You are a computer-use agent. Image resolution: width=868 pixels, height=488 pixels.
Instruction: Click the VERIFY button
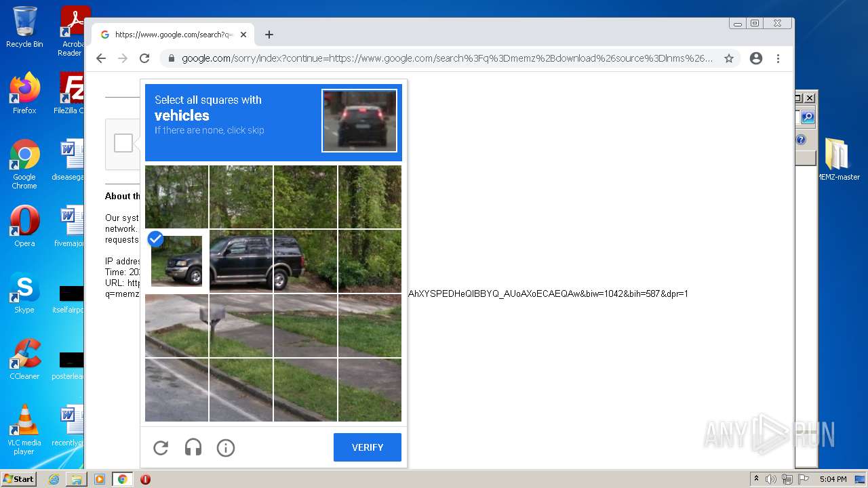(368, 447)
